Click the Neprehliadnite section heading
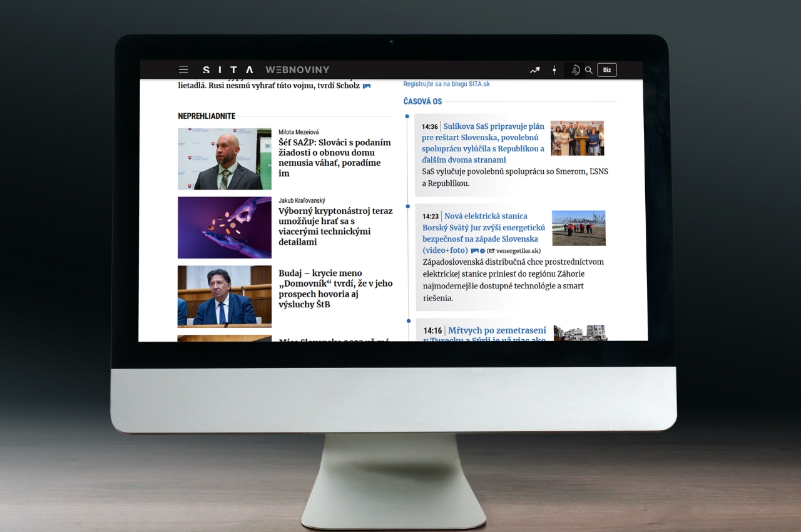 click(207, 116)
